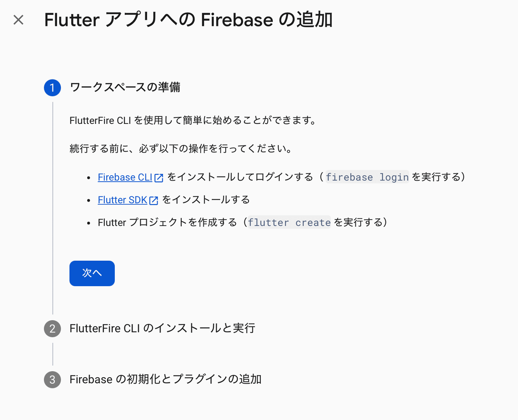518x420 pixels.
Task: Click the FlutterFire CLI のインストールと実行 heading
Action: (x=163, y=328)
